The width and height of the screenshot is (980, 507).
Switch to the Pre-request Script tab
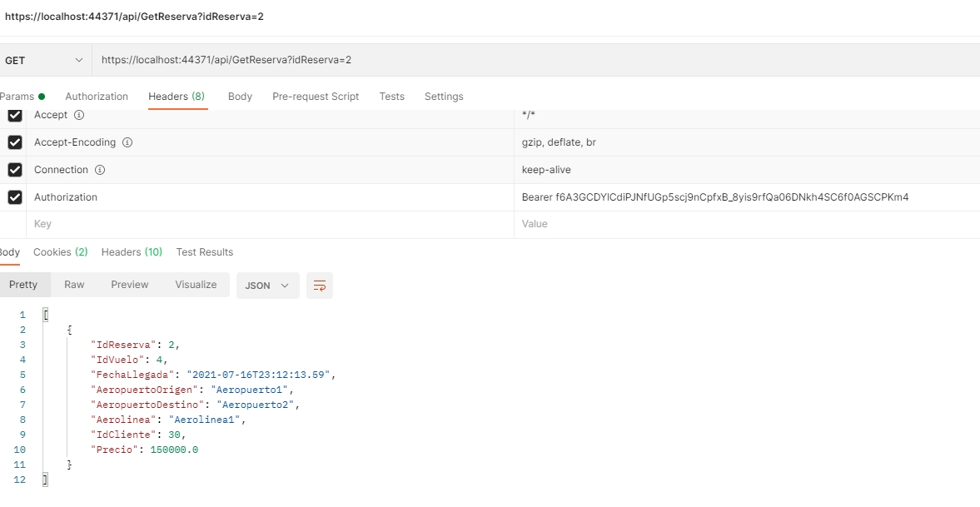pyautogui.click(x=315, y=96)
